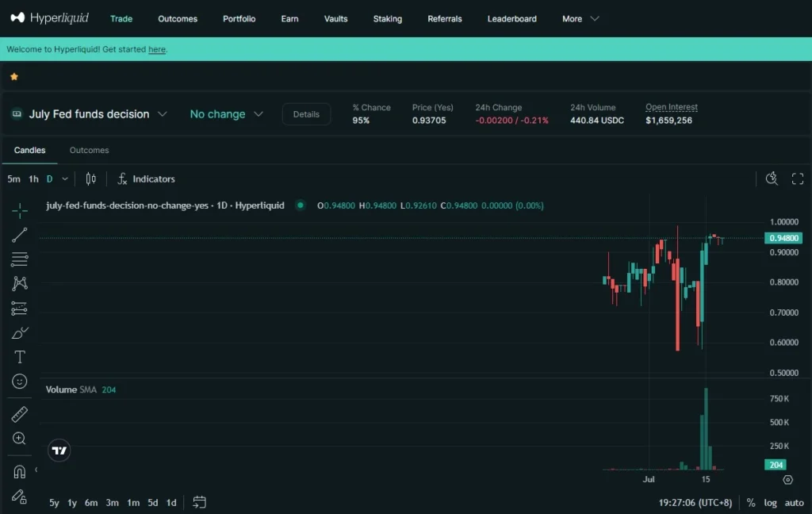The width and height of the screenshot is (812, 514).
Task: Open the candle chart style selector
Action: pyautogui.click(x=90, y=178)
